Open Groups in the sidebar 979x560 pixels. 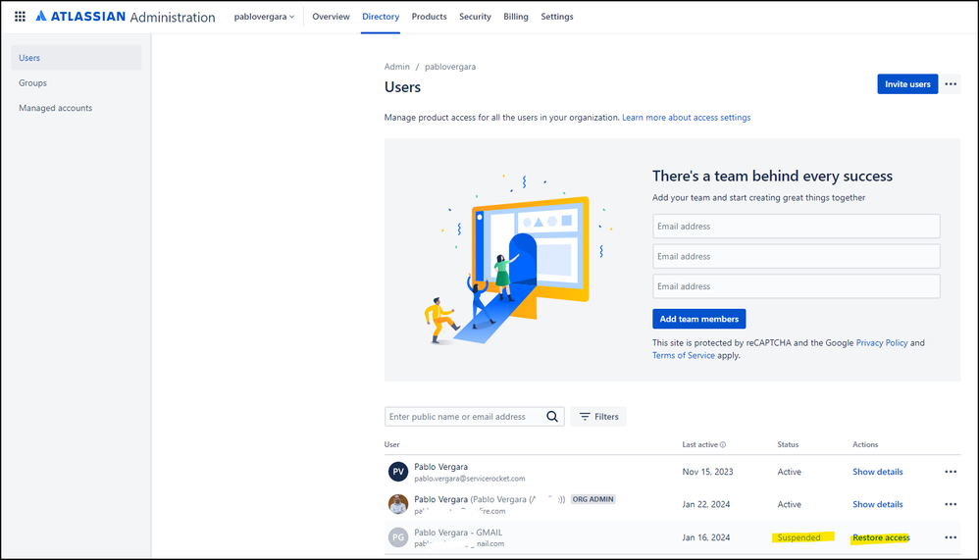click(x=77, y=82)
